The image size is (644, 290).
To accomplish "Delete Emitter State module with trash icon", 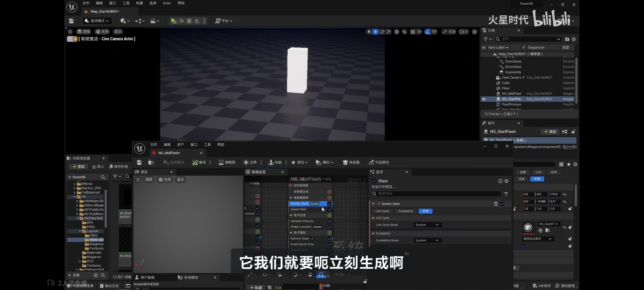I will click(496, 204).
